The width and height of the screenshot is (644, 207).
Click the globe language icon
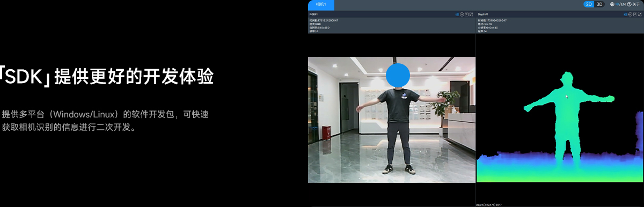[x=612, y=4]
